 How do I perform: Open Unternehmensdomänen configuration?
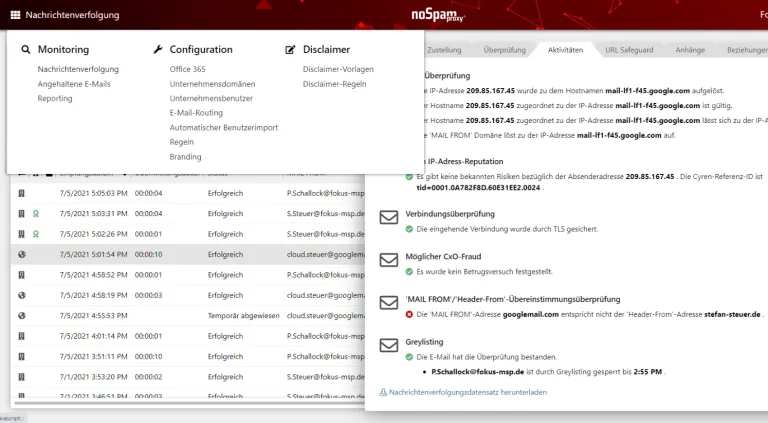212,84
